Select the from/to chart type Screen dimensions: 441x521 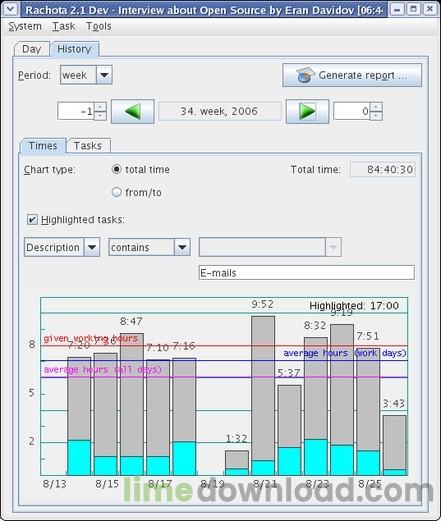coord(116,192)
